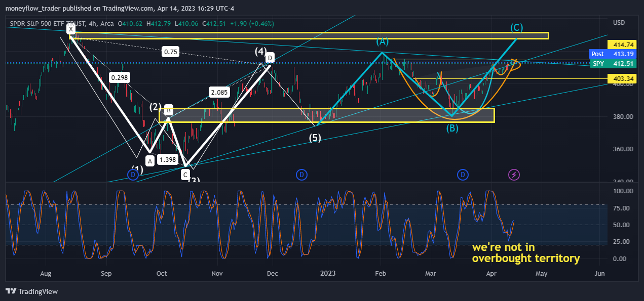
Task: Select the boxed D point label
Action: pyautogui.click(x=270, y=58)
